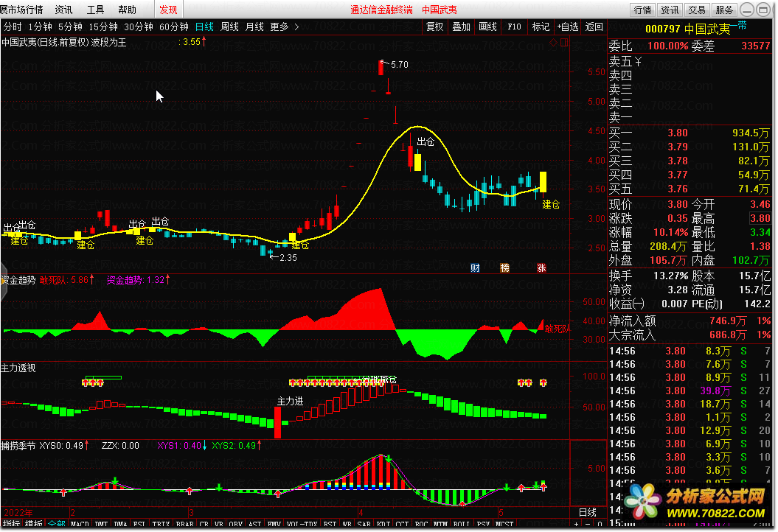This screenshot has height=532, width=778.
Task: Click the 大宗流入 686.8万 row
Action: (690, 335)
